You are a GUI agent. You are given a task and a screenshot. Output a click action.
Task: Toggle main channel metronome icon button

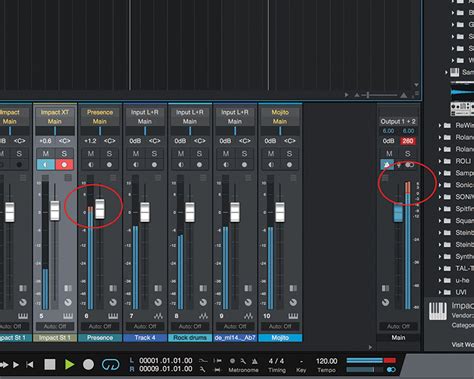pos(387,165)
